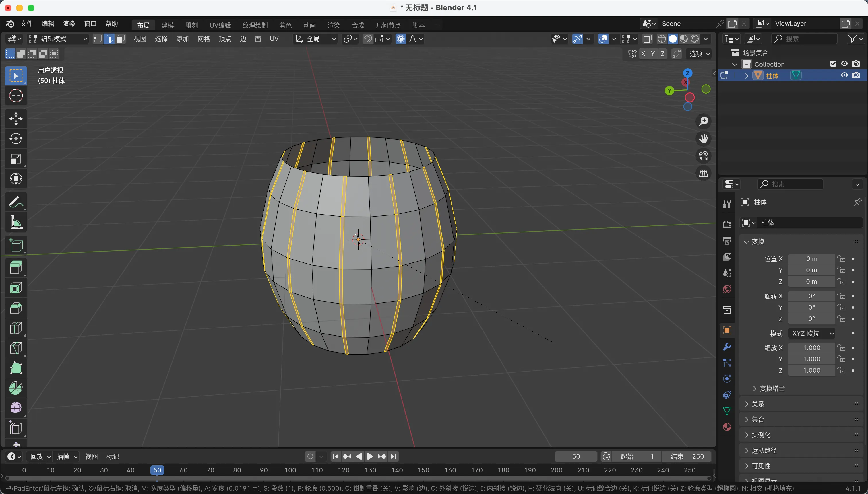Select the Annotate pencil tool
Image resolution: width=868 pixels, height=494 pixels.
(x=16, y=202)
